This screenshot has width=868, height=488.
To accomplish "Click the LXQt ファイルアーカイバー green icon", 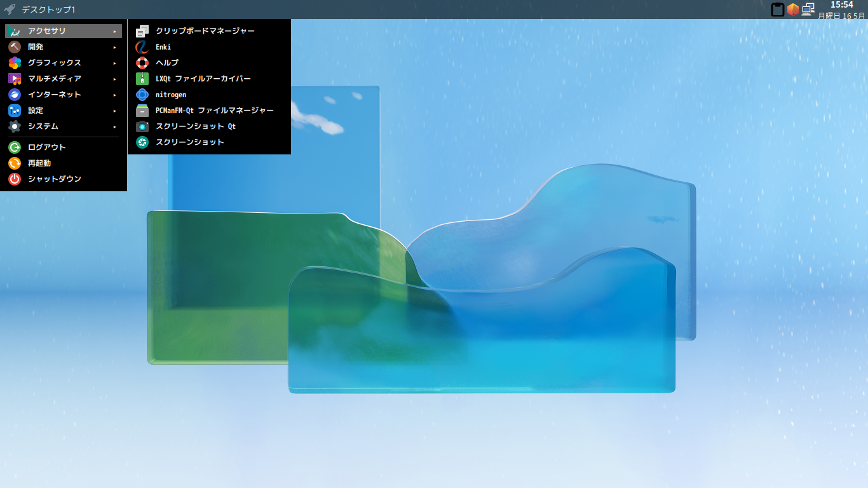I will pos(142,79).
